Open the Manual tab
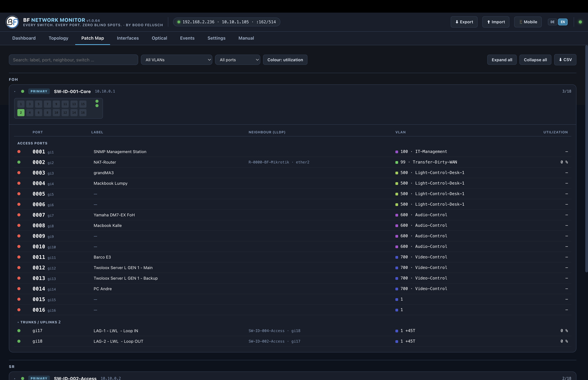588x380 pixels. pos(246,38)
